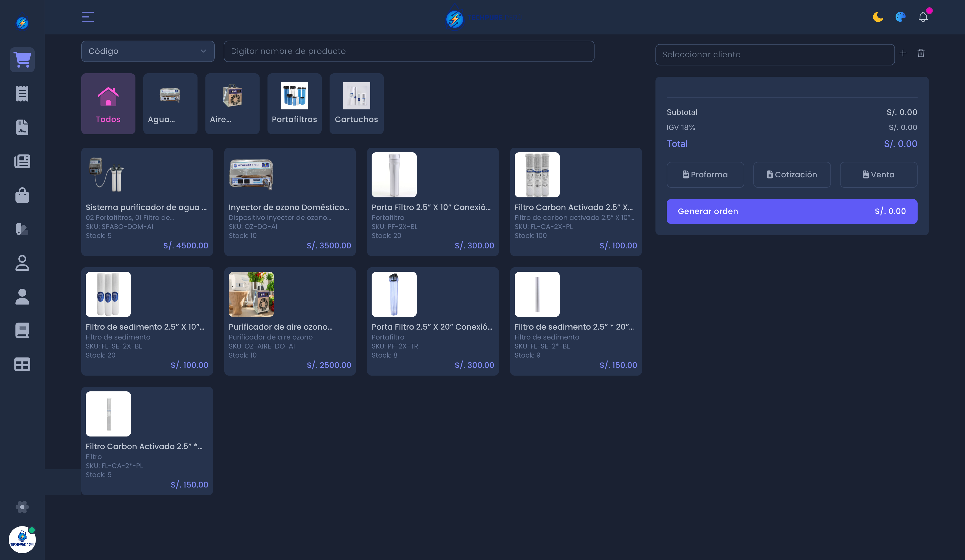Open the Seleccionar cliente combo box
Viewport: 965px width, 560px height.
click(774, 54)
